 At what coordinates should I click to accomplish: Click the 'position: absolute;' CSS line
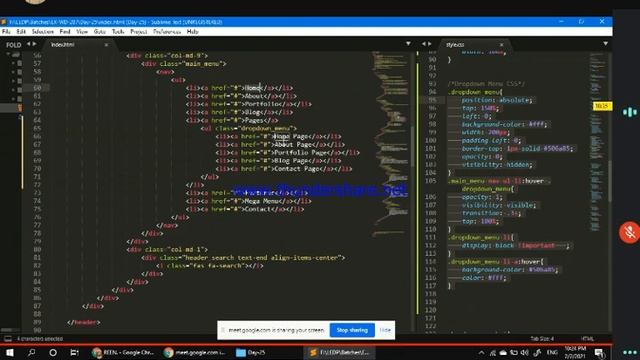pyautogui.click(x=497, y=100)
